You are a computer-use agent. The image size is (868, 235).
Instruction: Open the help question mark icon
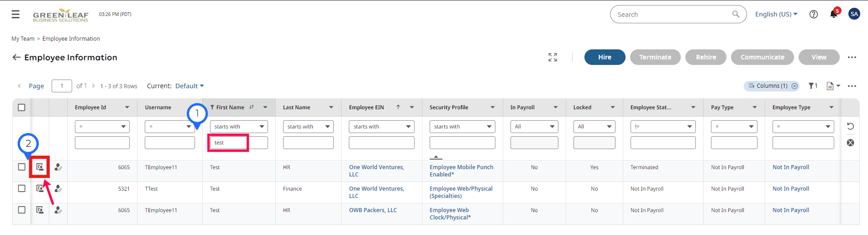point(813,14)
